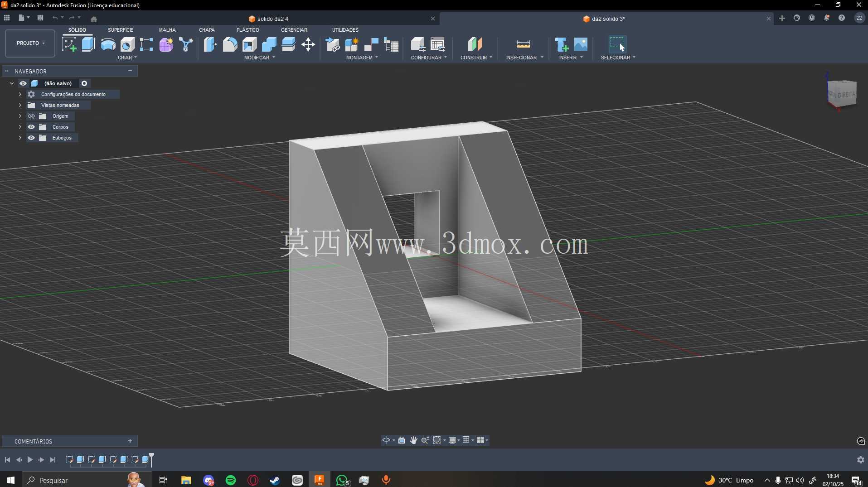The height and width of the screenshot is (487, 868).
Task: Expand the Esboços tree node
Action: click(20, 138)
